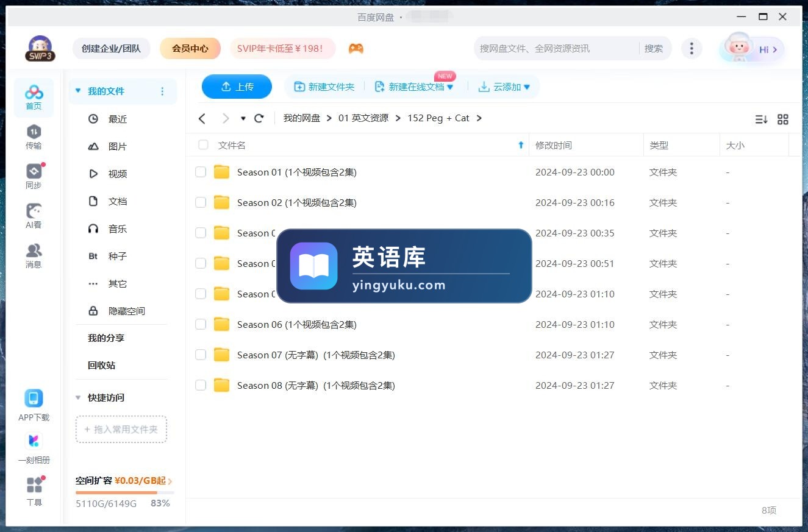
Task: Check the checkbox for 01:10 Season 06 row
Action: pos(201,324)
